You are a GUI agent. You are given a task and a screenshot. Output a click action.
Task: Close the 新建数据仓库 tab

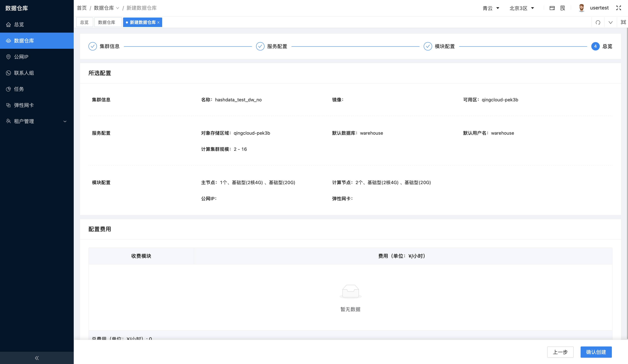coord(158,22)
